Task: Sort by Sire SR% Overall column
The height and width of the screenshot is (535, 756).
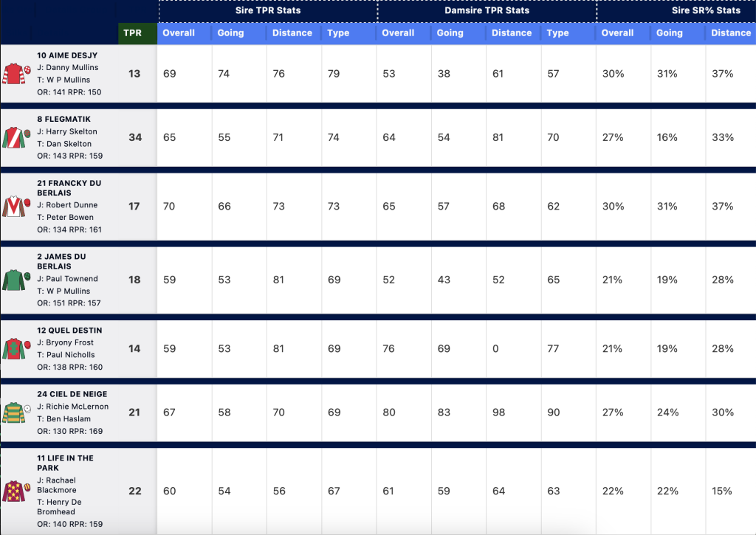Action: (617, 32)
